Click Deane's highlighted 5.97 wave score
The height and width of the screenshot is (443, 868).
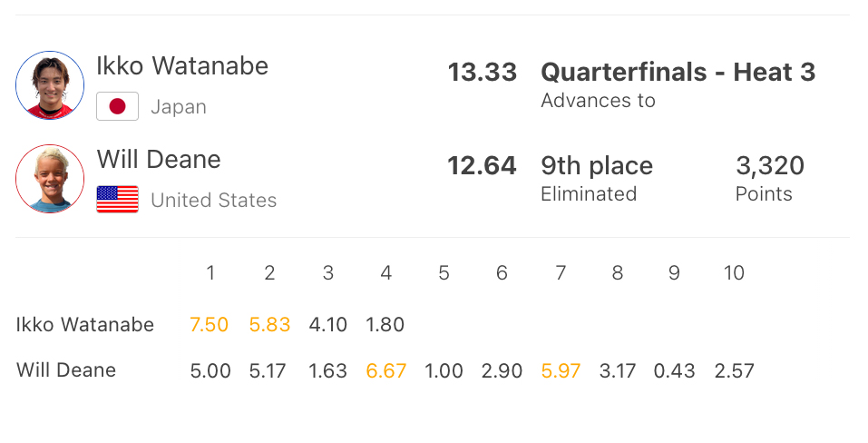pyautogui.click(x=561, y=371)
